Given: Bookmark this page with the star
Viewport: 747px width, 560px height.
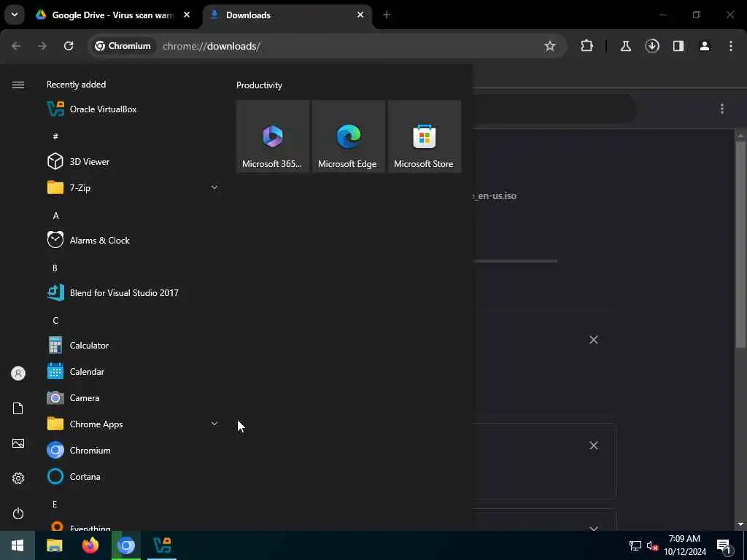Looking at the screenshot, I should 550,46.
